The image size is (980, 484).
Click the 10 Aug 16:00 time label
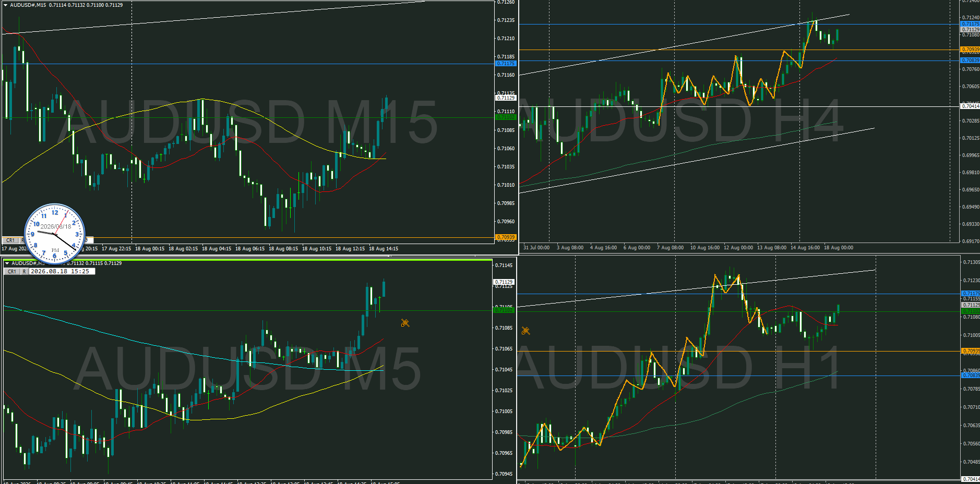705,248
